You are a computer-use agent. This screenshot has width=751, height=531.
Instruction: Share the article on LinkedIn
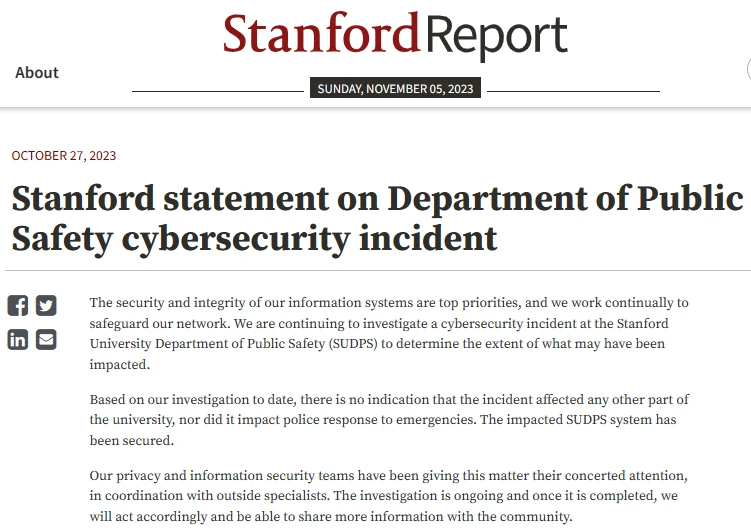point(18,339)
